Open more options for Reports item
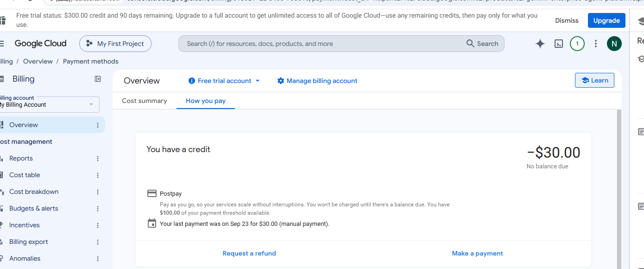This screenshot has width=644, height=269. (98, 158)
